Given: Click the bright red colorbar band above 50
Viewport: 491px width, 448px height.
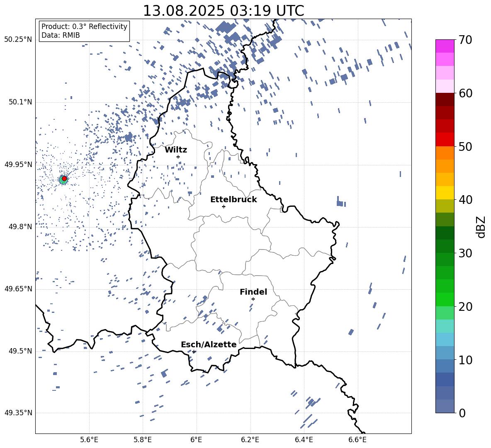Looking at the screenshot, I should tap(445, 140).
